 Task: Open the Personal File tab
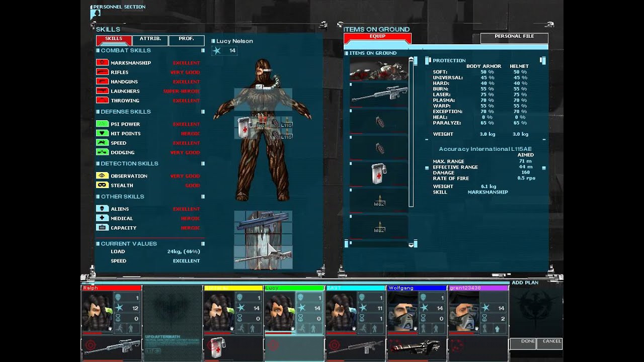[514, 38]
